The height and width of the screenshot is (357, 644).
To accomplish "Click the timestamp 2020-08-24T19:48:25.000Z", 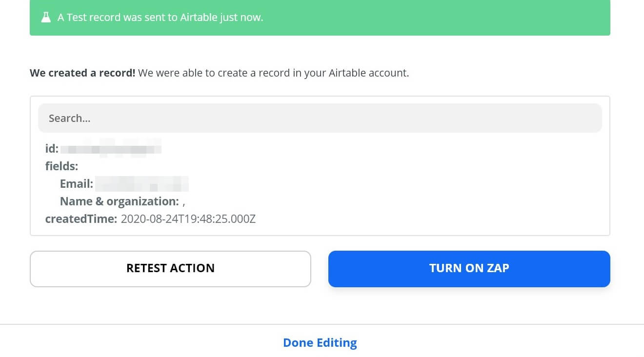I will coord(188,219).
